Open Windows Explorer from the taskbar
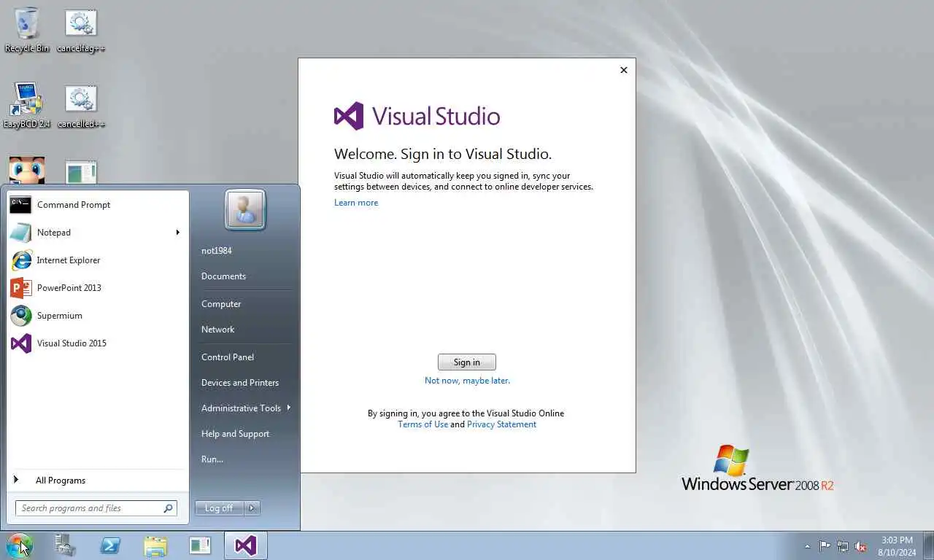The width and height of the screenshot is (934, 560). click(x=155, y=545)
